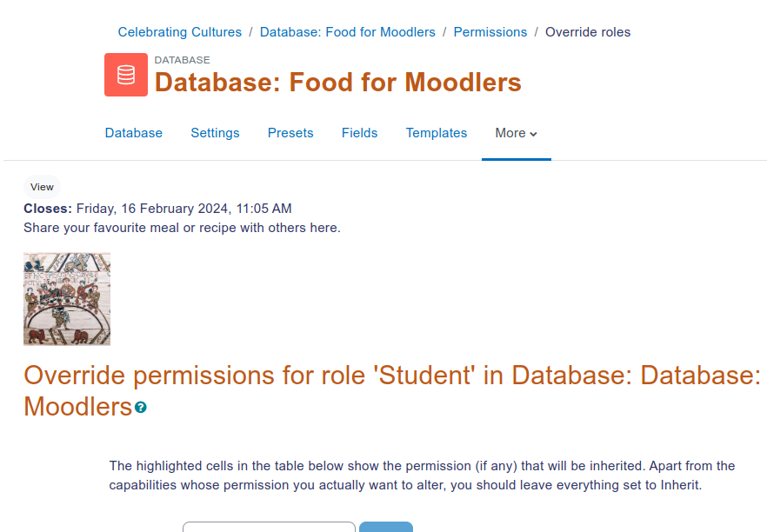Screen dimensions: 767x532
Task: Open the Celebrating Cultures breadcrumb link
Action: (179, 32)
